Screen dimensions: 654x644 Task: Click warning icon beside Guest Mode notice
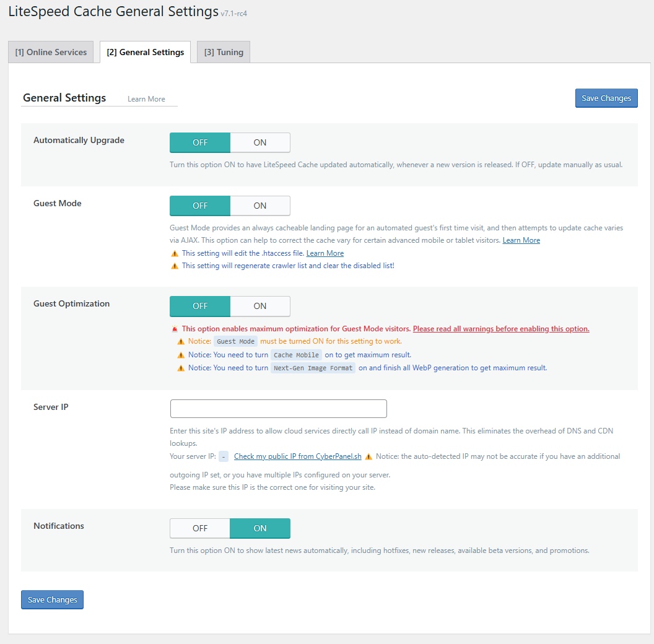point(181,342)
